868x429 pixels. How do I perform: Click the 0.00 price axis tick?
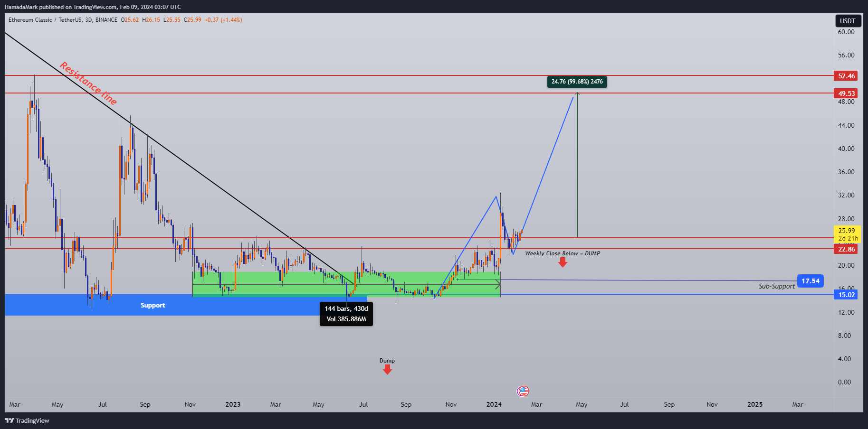pyautogui.click(x=844, y=382)
